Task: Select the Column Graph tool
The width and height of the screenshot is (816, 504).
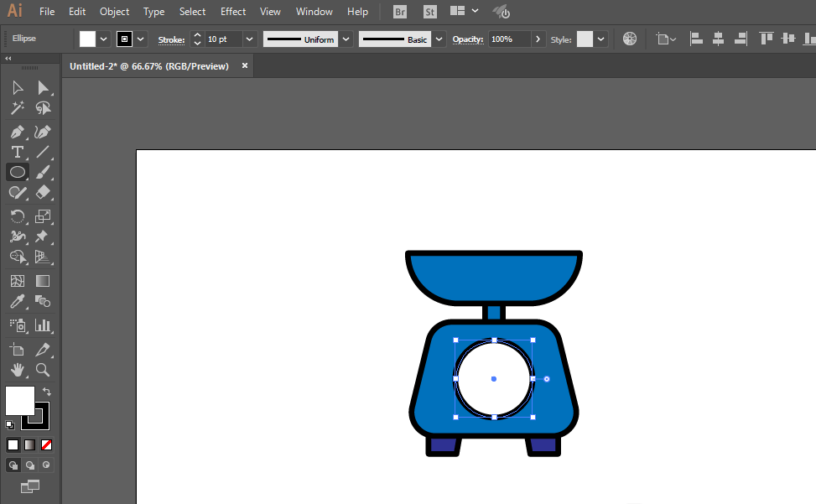Action: (x=43, y=325)
